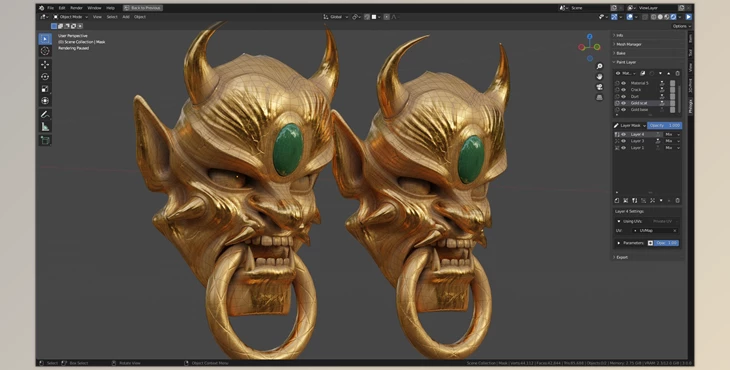Viewport: 730px width, 370px height.
Task: Click the new scene icon beside Scene
Action: point(614,8)
